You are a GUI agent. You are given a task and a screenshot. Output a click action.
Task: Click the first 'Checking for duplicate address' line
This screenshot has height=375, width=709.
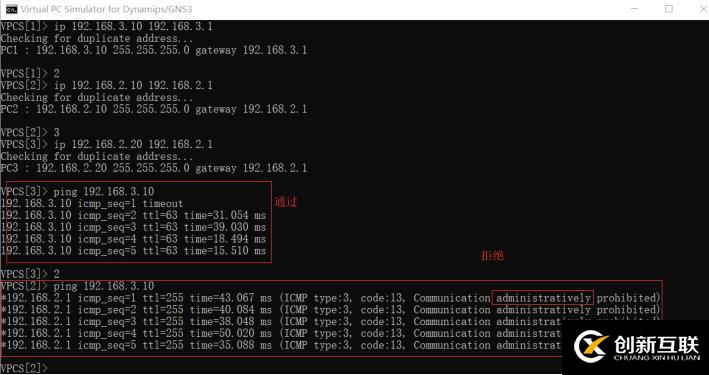(97, 38)
